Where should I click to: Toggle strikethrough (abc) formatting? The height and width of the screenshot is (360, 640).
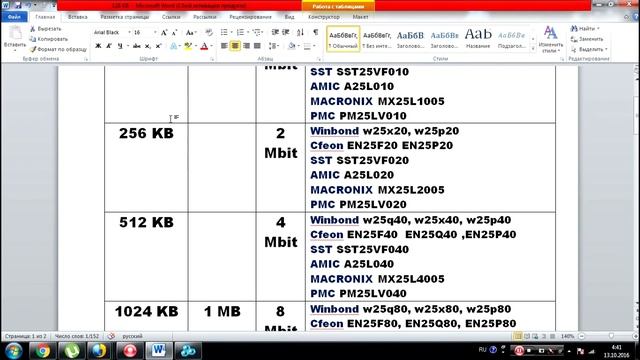137,46
